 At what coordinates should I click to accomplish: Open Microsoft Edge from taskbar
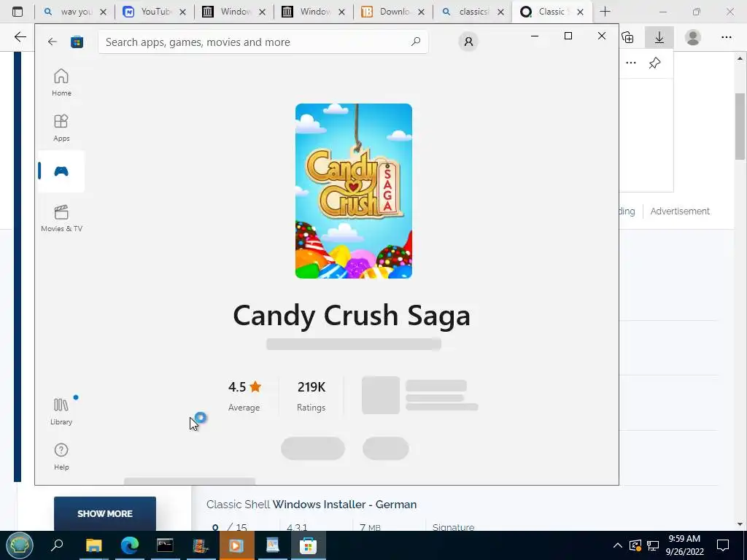129,545
